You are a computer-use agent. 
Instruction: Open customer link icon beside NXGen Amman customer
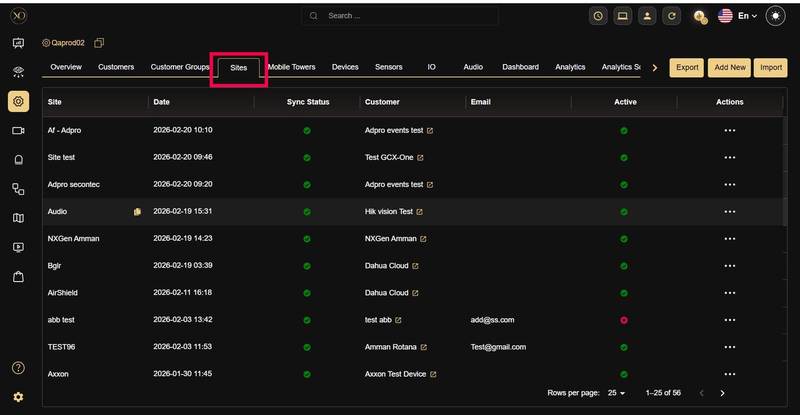(423, 239)
